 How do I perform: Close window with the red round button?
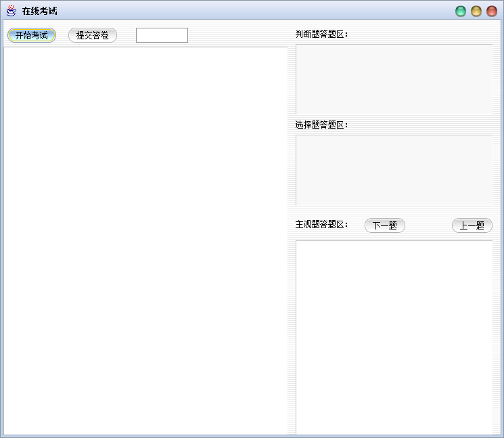492,12
